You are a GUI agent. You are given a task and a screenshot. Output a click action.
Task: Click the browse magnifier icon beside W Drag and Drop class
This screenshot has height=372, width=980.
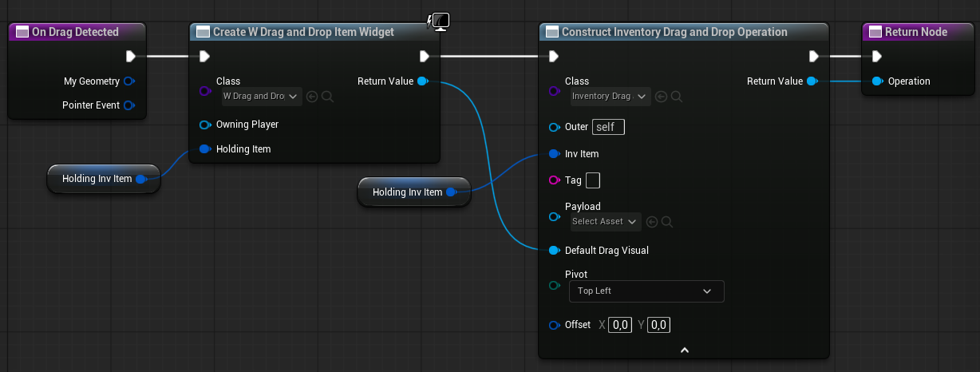pyautogui.click(x=327, y=97)
